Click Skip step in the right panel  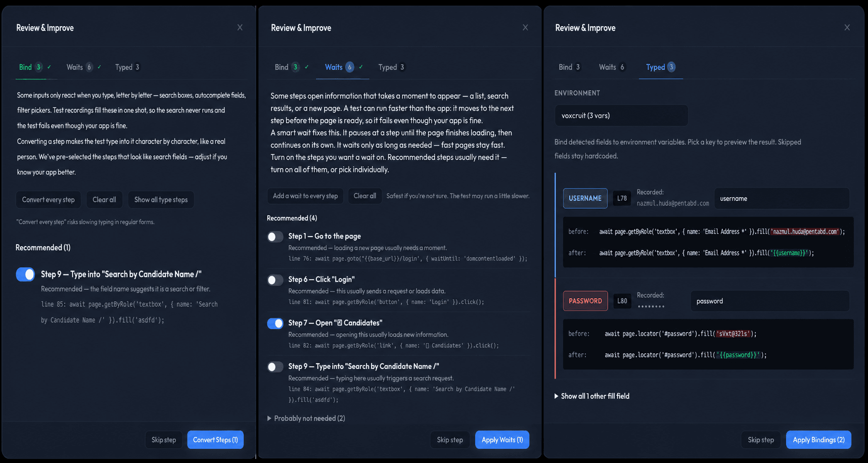coord(761,440)
